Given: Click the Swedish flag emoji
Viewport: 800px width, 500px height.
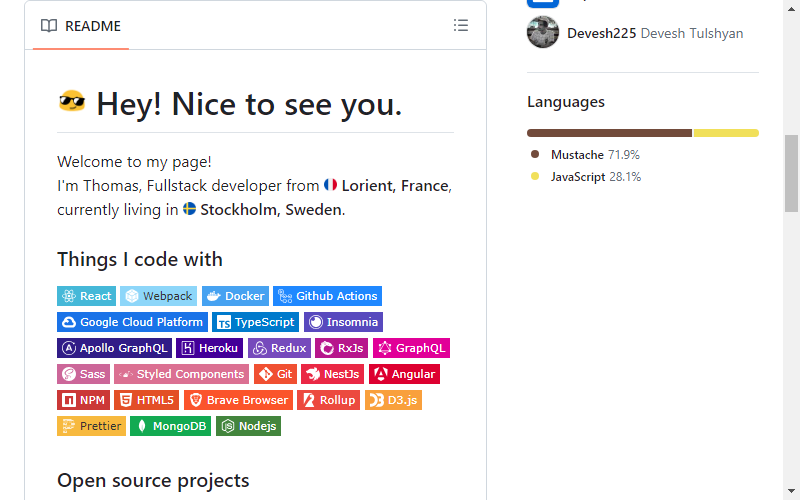Looking at the screenshot, I should 189,209.
